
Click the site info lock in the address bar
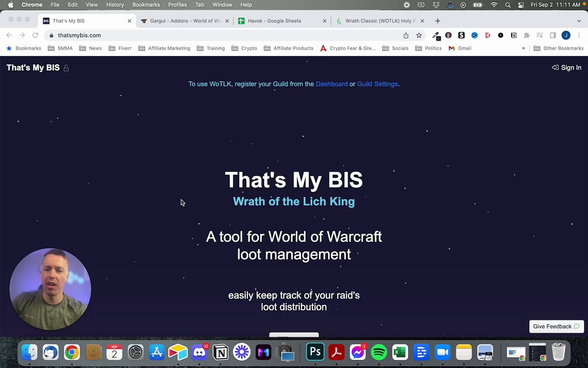51,35
